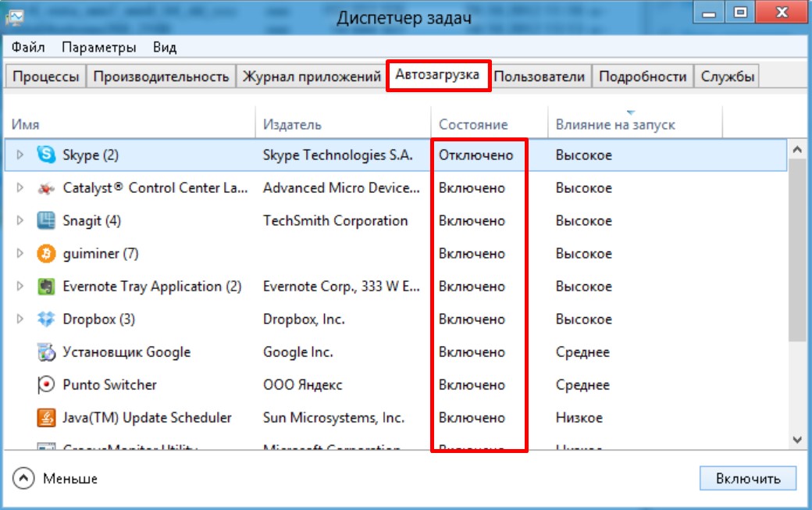Screen dimensions: 812x510
Task: Select the Java(TM) Update Scheduler entry
Action: 147,417
